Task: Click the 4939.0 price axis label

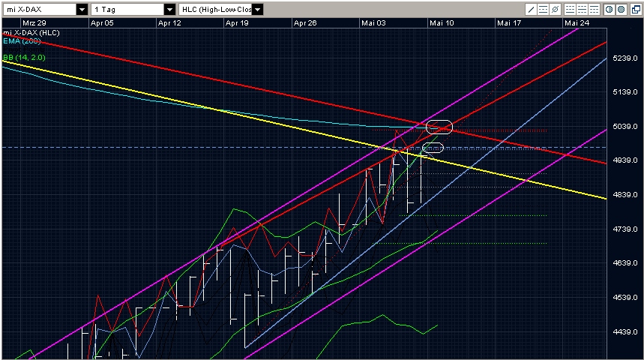Action: (x=625, y=160)
